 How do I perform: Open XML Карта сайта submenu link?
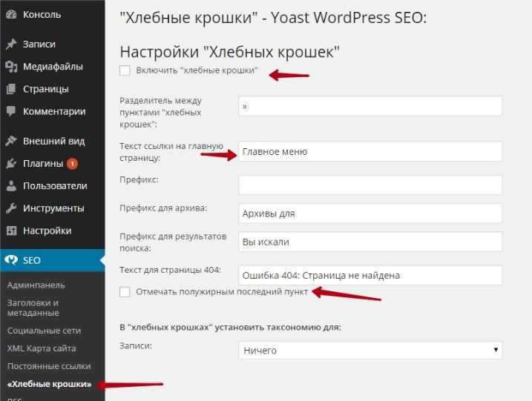42,348
